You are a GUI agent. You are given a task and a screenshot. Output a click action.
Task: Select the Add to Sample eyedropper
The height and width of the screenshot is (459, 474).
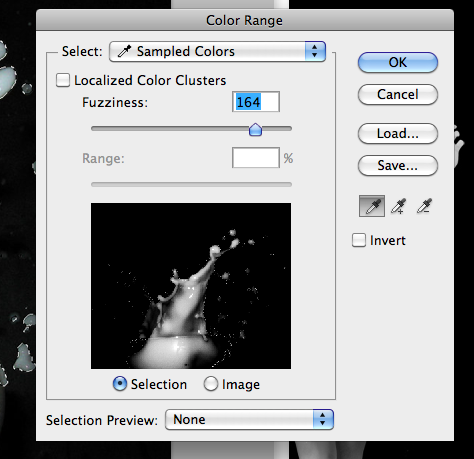click(x=398, y=206)
